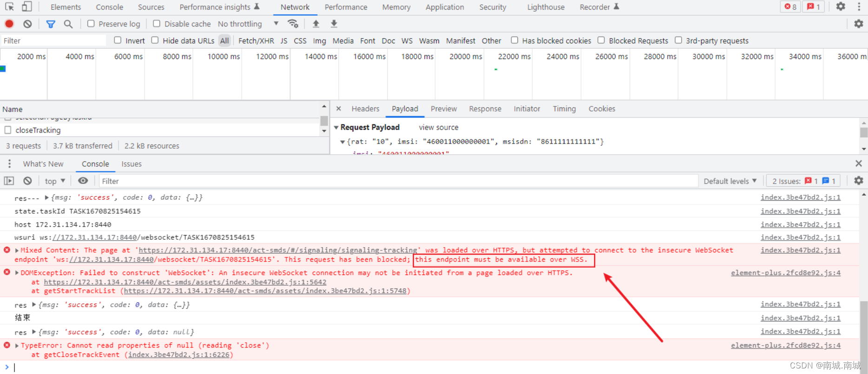868x374 pixels.
Task: Open console settings gear icon
Action: click(x=859, y=181)
